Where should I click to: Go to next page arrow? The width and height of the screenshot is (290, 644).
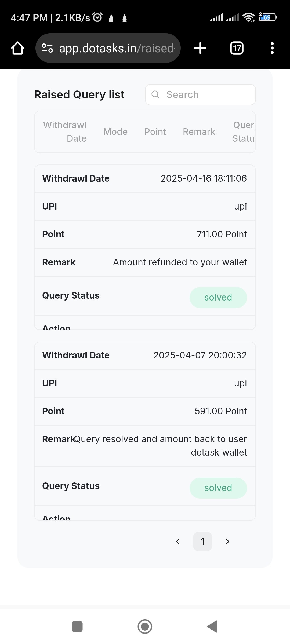coord(227,541)
